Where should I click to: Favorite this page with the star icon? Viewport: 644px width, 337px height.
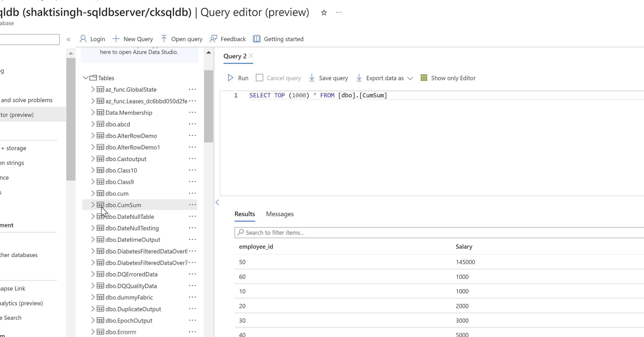324,12
